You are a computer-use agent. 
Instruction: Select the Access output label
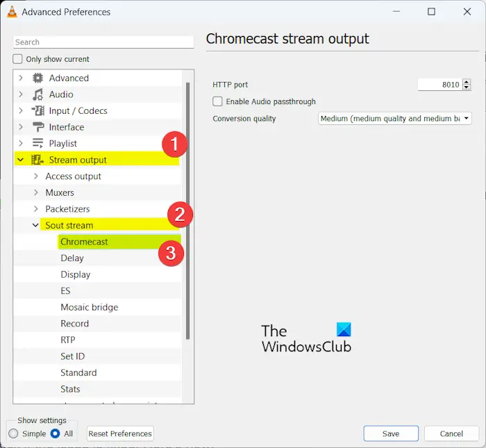coord(73,176)
